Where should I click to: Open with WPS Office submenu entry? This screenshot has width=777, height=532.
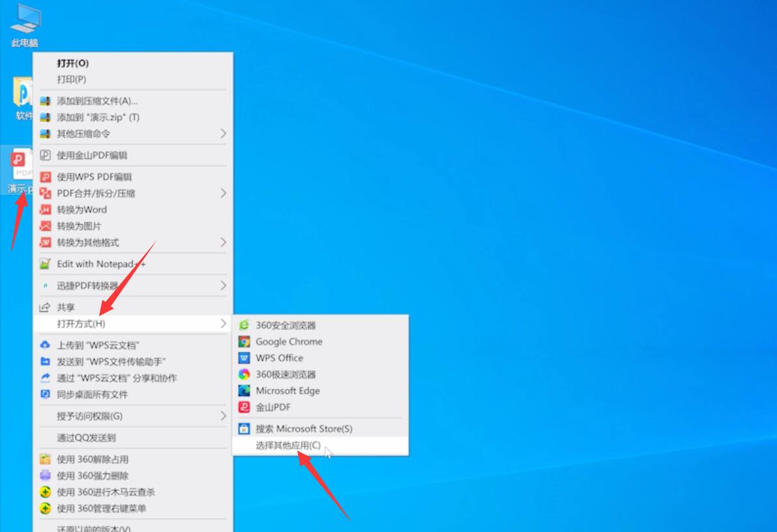click(321, 358)
